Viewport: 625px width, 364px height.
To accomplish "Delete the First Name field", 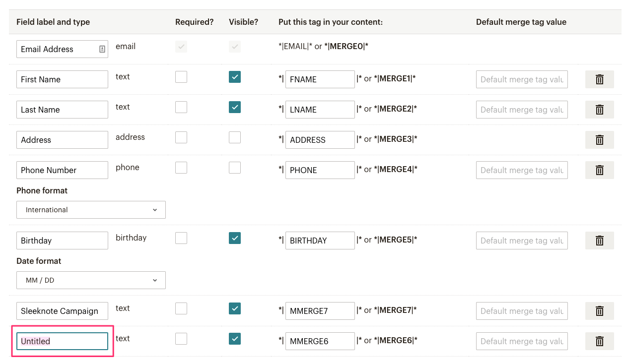I will click(599, 79).
